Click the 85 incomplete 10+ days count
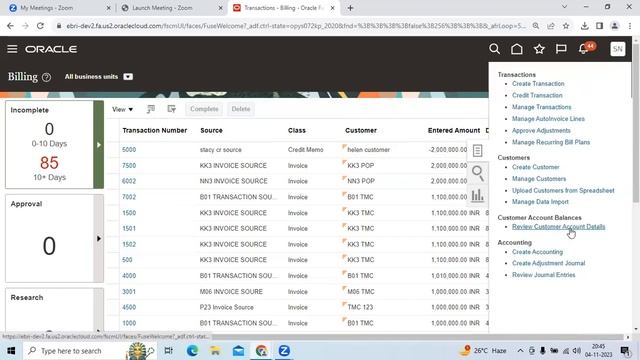640x360 pixels. click(x=49, y=163)
